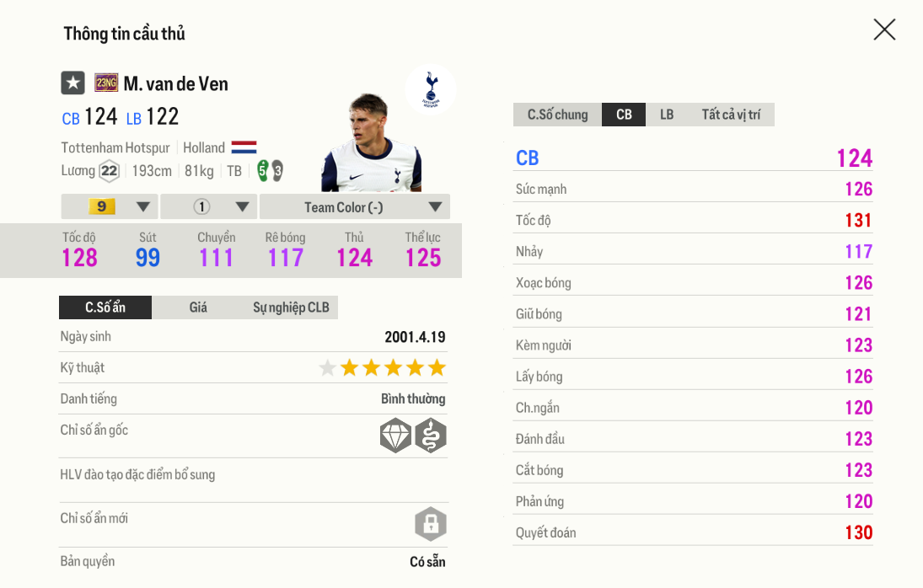Screen dimensions: 923x588
Task: Click the locked new hidden trait icon
Action: click(x=431, y=524)
